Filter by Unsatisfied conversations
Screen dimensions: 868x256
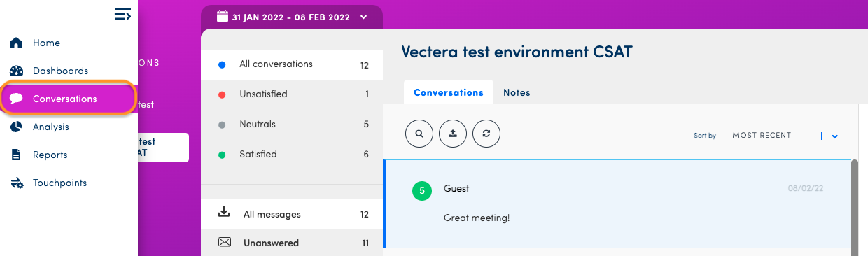click(x=292, y=94)
